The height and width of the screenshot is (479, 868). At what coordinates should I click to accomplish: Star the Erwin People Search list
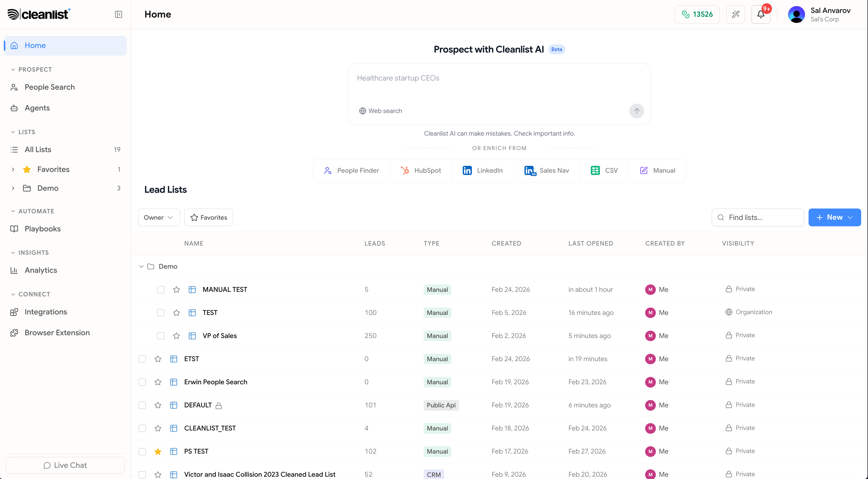[x=158, y=382]
